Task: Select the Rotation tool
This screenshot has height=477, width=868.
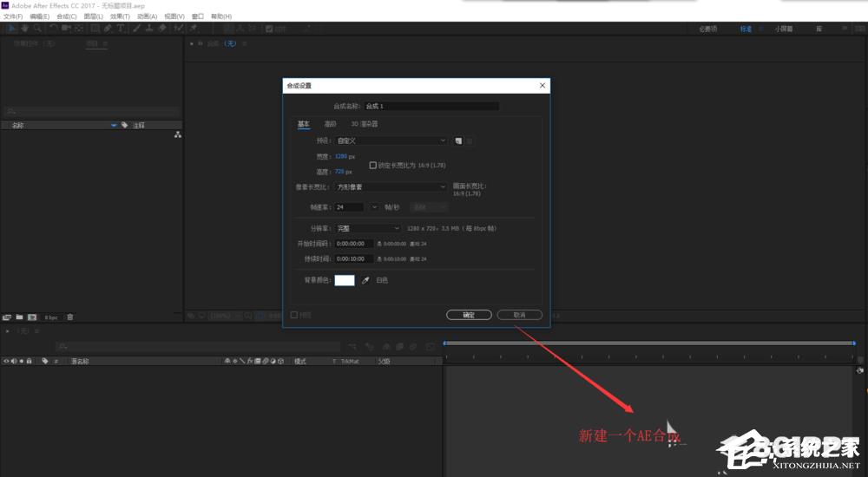Action: coord(53,29)
